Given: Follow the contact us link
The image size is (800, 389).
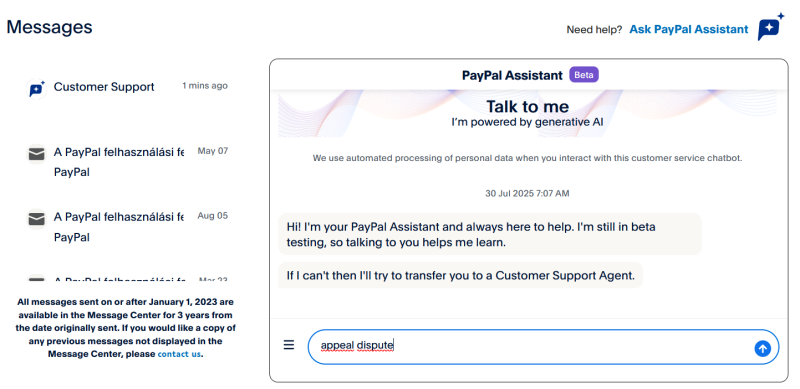Looking at the screenshot, I should pyautogui.click(x=179, y=354).
